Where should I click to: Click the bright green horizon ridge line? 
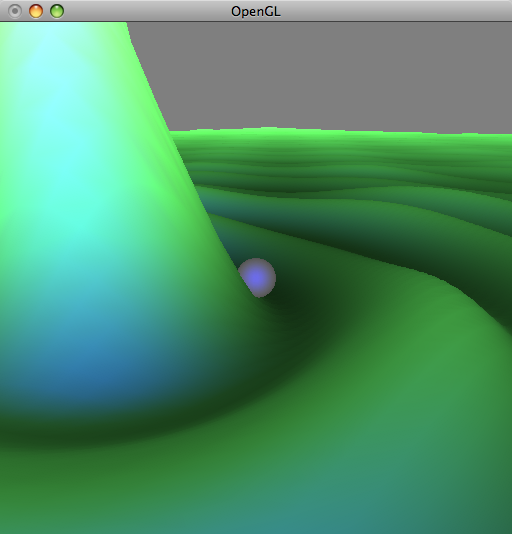341,132
